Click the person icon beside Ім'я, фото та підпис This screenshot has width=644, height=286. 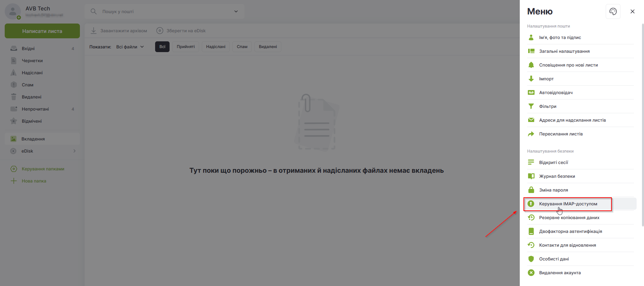pyautogui.click(x=531, y=37)
